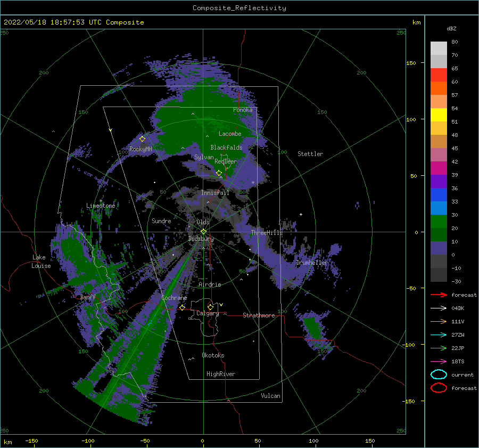
Task: Choose the near-white 70–80 dBZ swatch
Action: [439, 48]
